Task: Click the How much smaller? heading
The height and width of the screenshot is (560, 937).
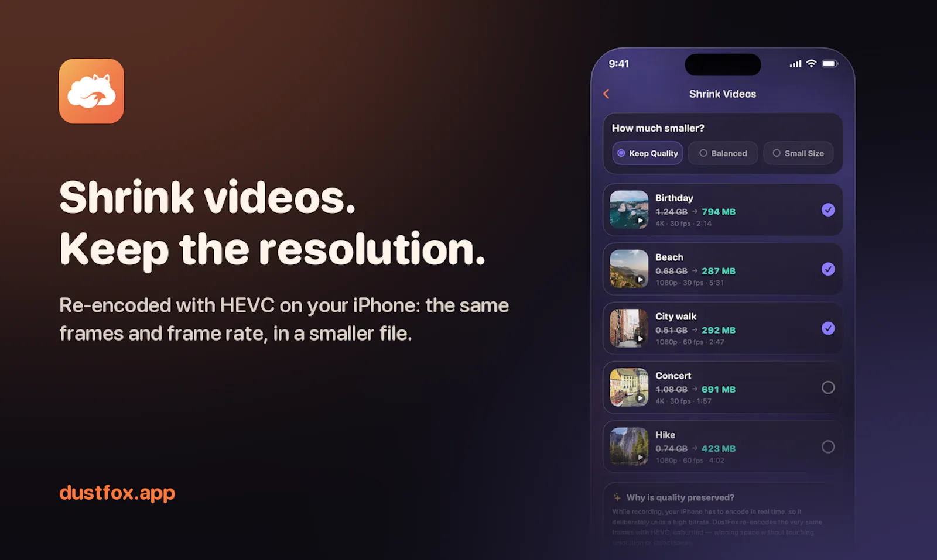Action: [x=658, y=128]
